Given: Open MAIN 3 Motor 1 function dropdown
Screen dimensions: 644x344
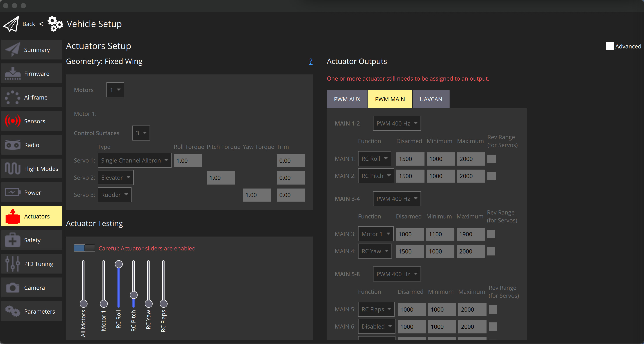Looking at the screenshot, I should tap(375, 234).
